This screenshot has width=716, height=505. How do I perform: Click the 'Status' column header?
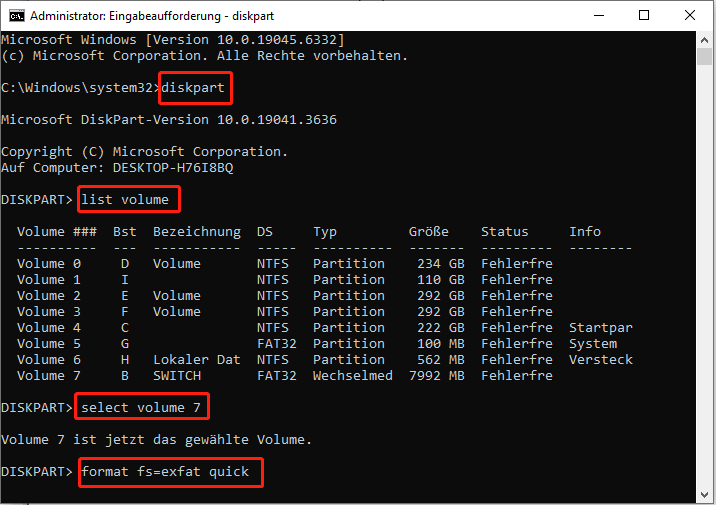(505, 232)
